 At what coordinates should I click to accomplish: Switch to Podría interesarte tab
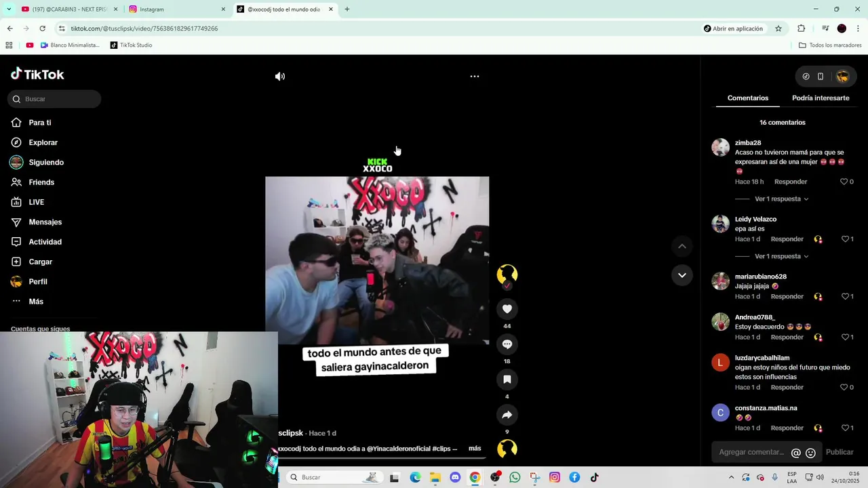[821, 98]
